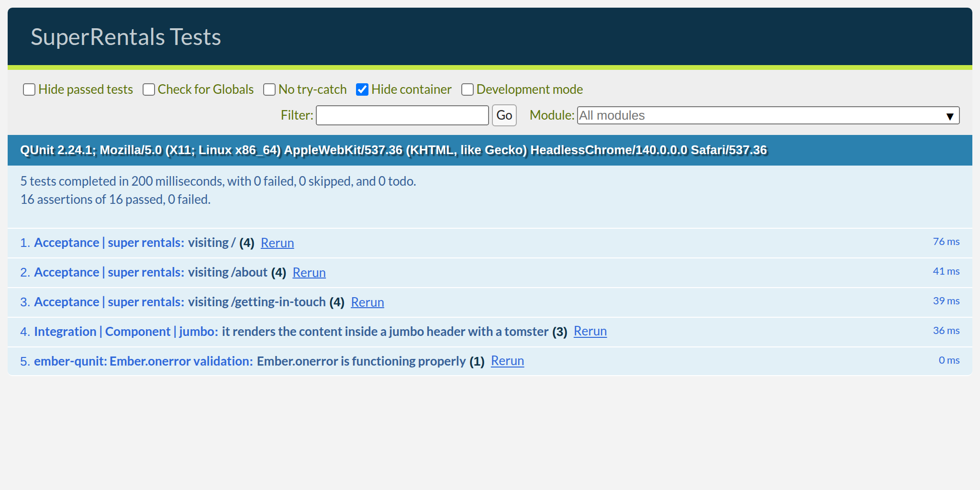The height and width of the screenshot is (490, 980).
Task: Click inside the Filter input field
Action: pyautogui.click(x=402, y=115)
